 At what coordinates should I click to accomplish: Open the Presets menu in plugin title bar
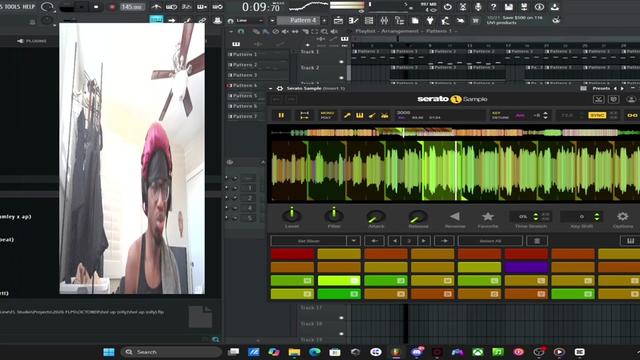click(601, 88)
